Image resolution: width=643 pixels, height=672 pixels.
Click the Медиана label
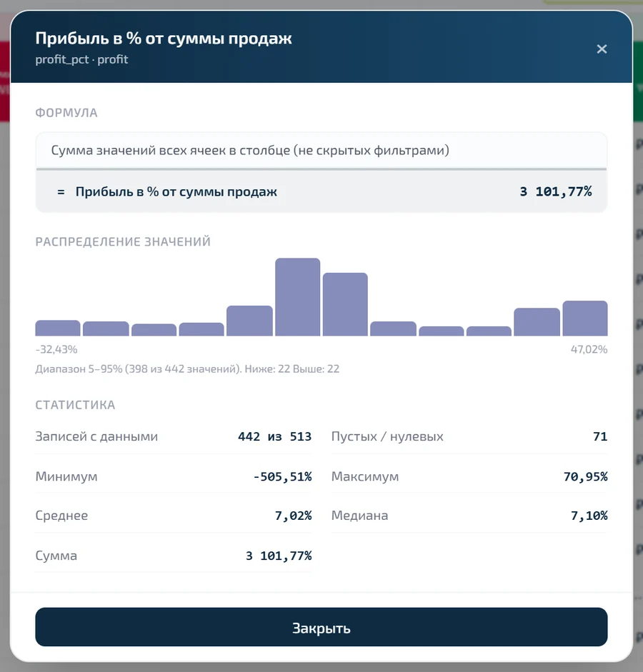pyautogui.click(x=359, y=515)
